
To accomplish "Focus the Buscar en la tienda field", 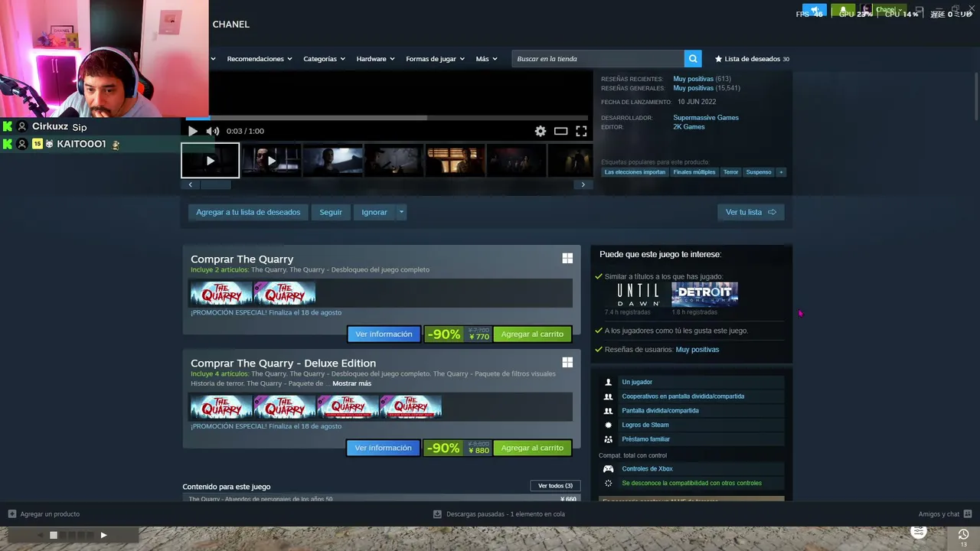I will coord(598,59).
